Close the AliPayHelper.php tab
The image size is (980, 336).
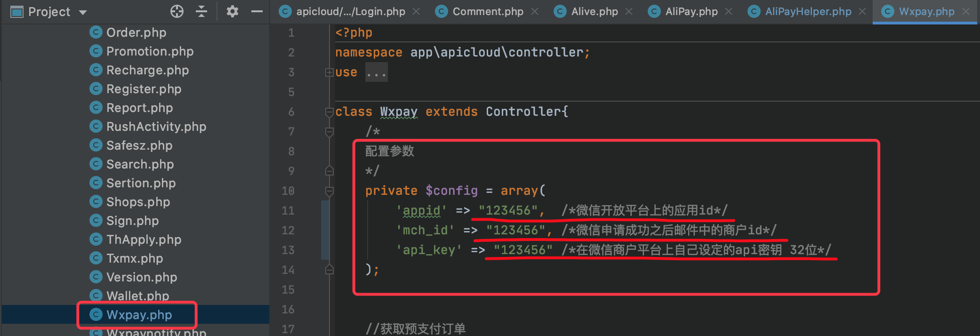(x=862, y=11)
